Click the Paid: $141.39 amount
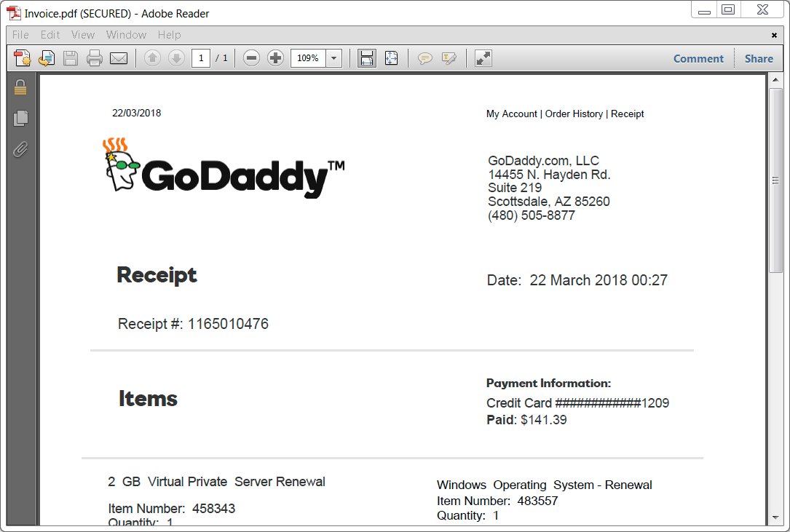 [x=526, y=420]
